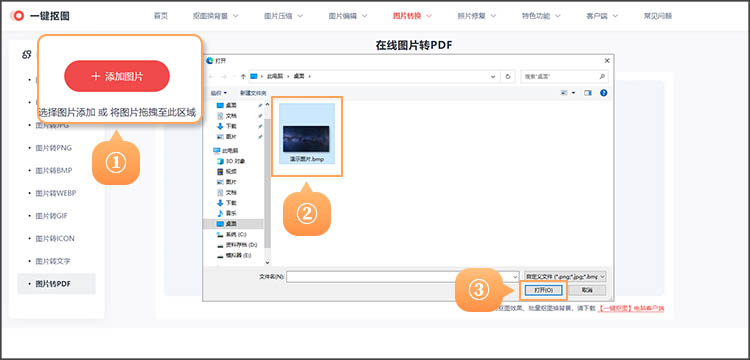The width and height of the screenshot is (750, 360).
Task: Open the 文件名 combo dropdown arrow
Action: (515, 276)
